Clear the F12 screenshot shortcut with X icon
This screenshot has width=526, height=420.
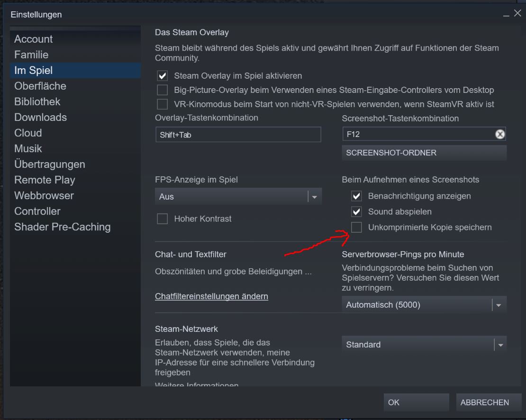500,135
